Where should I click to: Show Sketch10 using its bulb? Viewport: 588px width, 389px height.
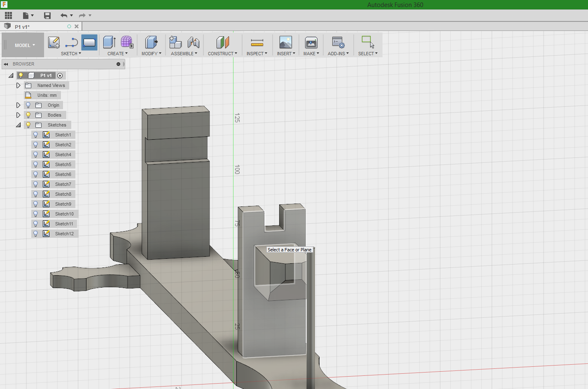(36, 214)
